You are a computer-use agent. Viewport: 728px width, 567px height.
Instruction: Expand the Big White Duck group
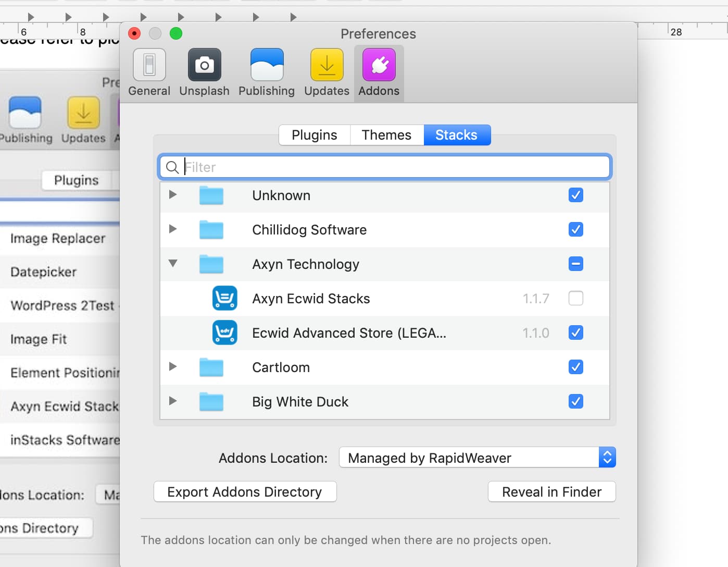[x=173, y=401]
